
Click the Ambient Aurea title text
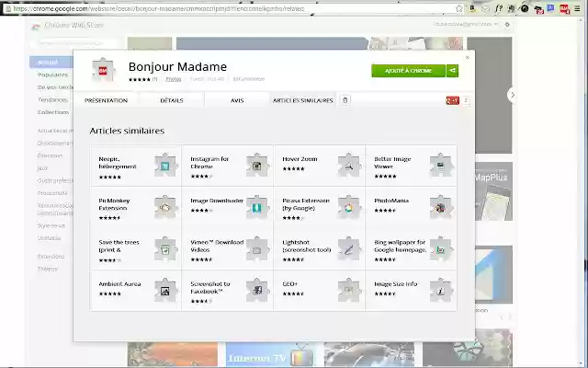click(x=119, y=284)
